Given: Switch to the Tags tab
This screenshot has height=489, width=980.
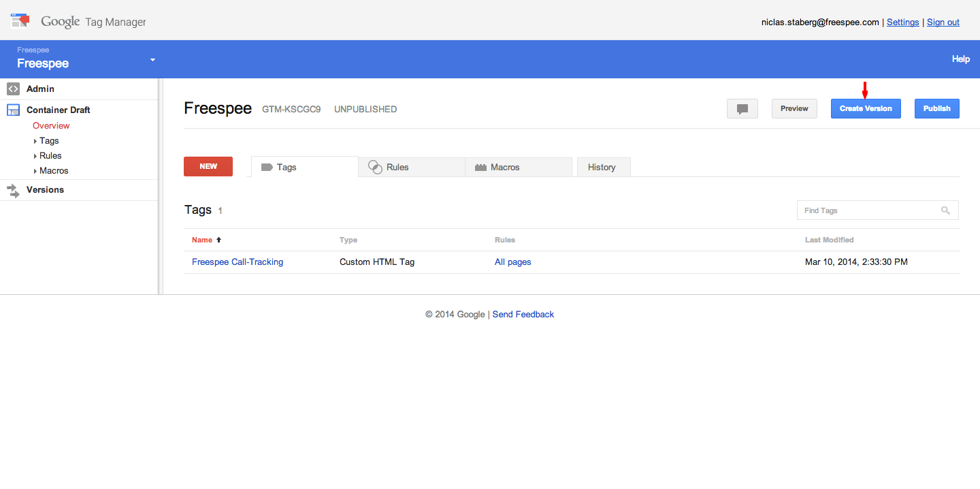Looking at the screenshot, I should pyautogui.click(x=304, y=167).
